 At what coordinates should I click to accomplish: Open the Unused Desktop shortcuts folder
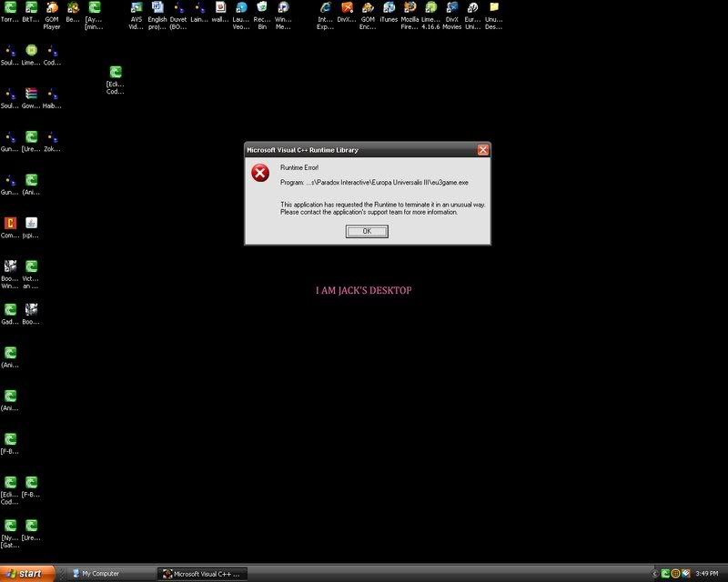point(493,15)
